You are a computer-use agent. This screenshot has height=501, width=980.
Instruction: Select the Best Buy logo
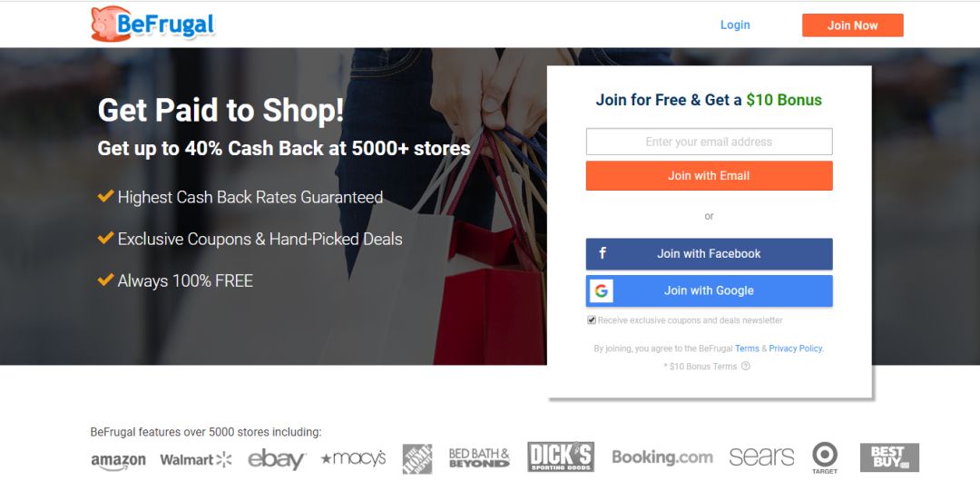pyautogui.click(x=889, y=457)
